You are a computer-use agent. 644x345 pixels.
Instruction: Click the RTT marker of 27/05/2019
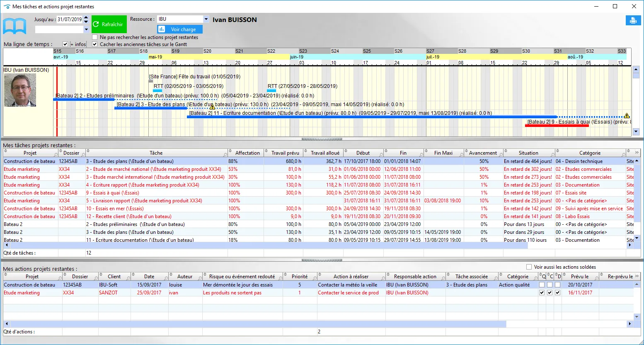coord(271,90)
